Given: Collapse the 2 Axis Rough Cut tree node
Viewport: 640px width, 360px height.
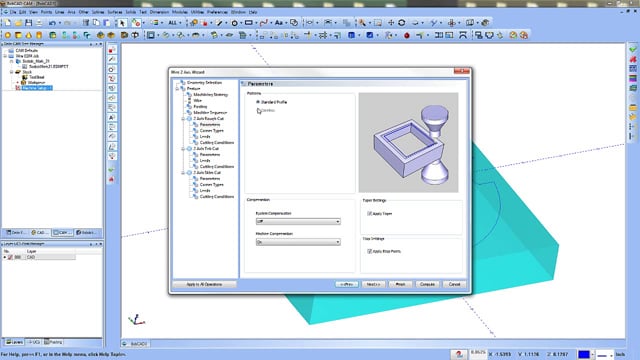Looking at the screenshot, I should [x=183, y=119].
